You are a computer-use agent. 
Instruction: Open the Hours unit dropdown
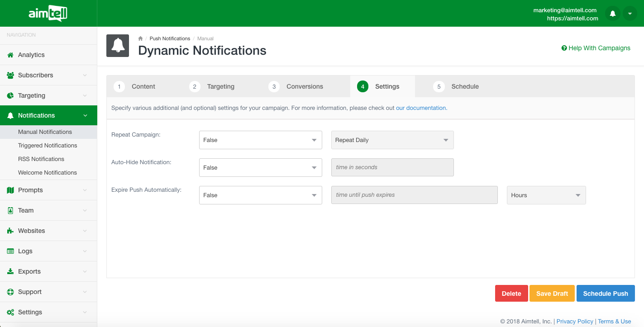click(546, 195)
